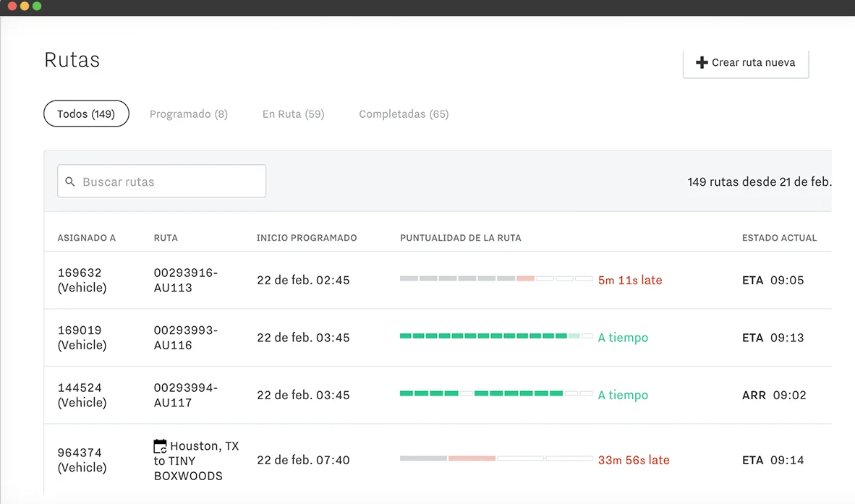Click the progress bar for route 00293916-AU113
Viewport: 855px width, 504px height.
coord(496,278)
